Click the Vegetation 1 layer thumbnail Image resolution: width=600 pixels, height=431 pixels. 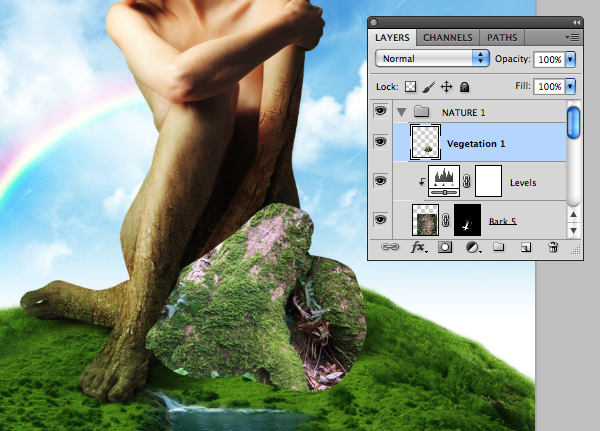pos(426,142)
